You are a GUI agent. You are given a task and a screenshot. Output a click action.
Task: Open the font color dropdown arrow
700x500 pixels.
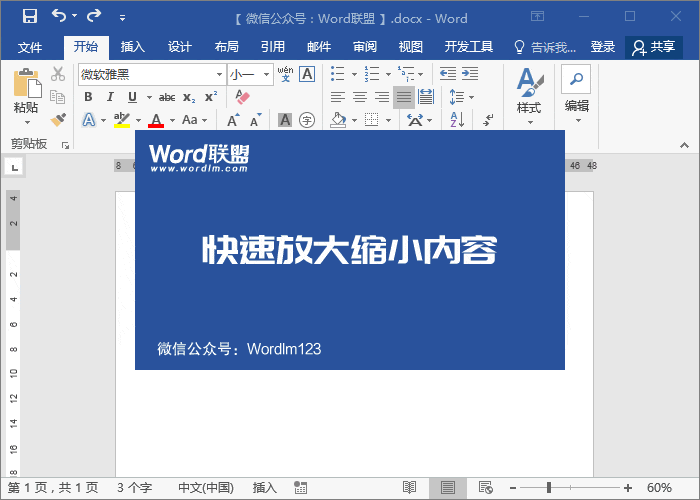pos(172,120)
